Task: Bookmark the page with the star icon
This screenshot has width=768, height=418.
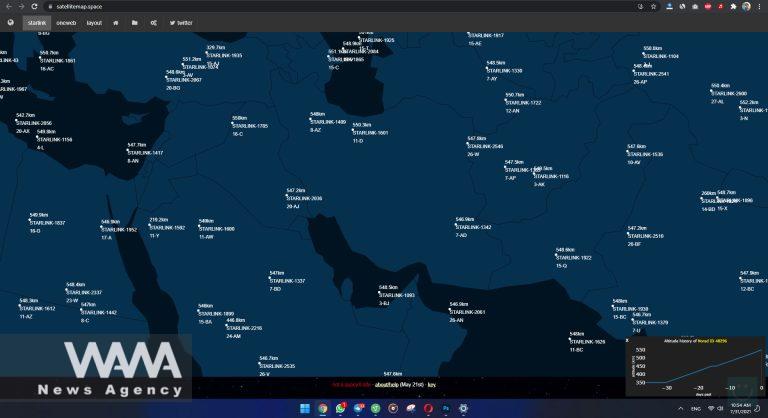Action: click(653, 6)
